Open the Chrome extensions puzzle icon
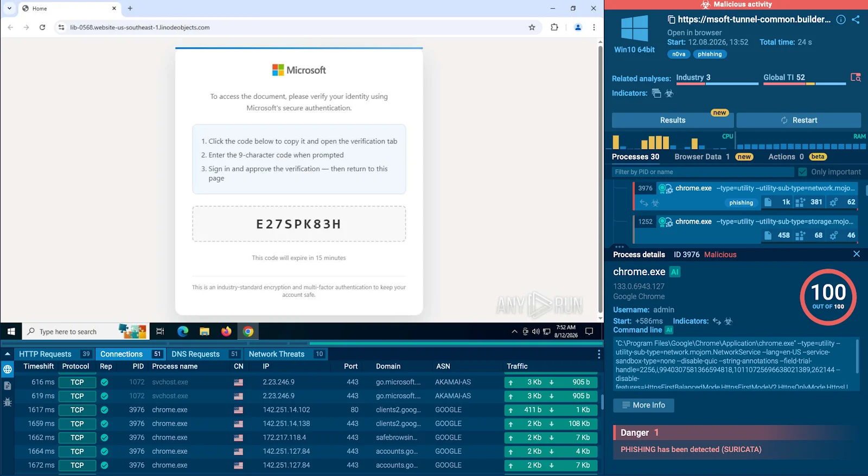 coord(554,27)
